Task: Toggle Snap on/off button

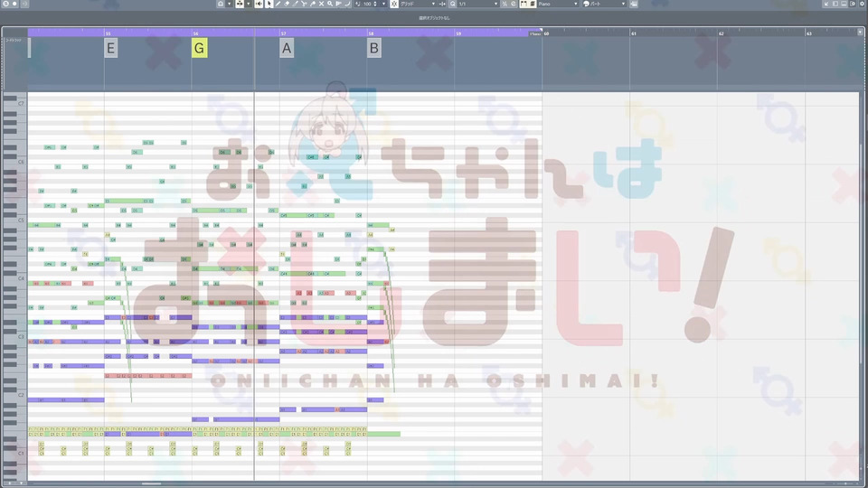Action: pyautogui.click(x=394, y=4)
